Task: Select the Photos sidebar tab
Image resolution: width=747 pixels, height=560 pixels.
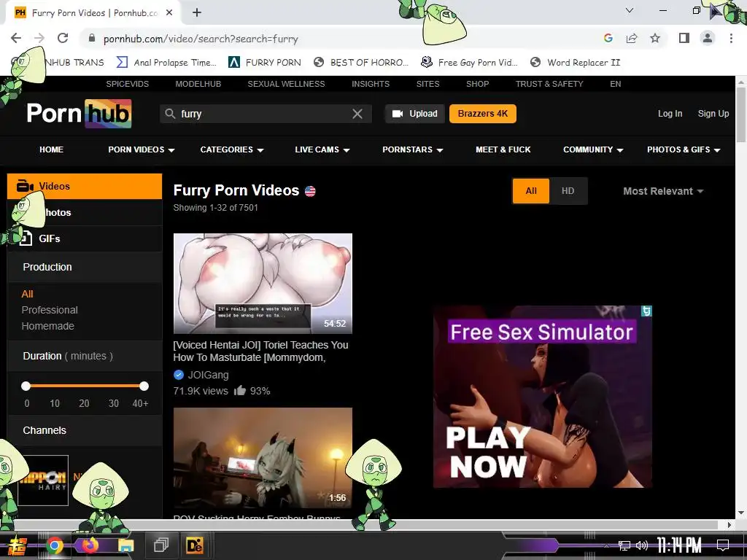Action: [85, 212]
